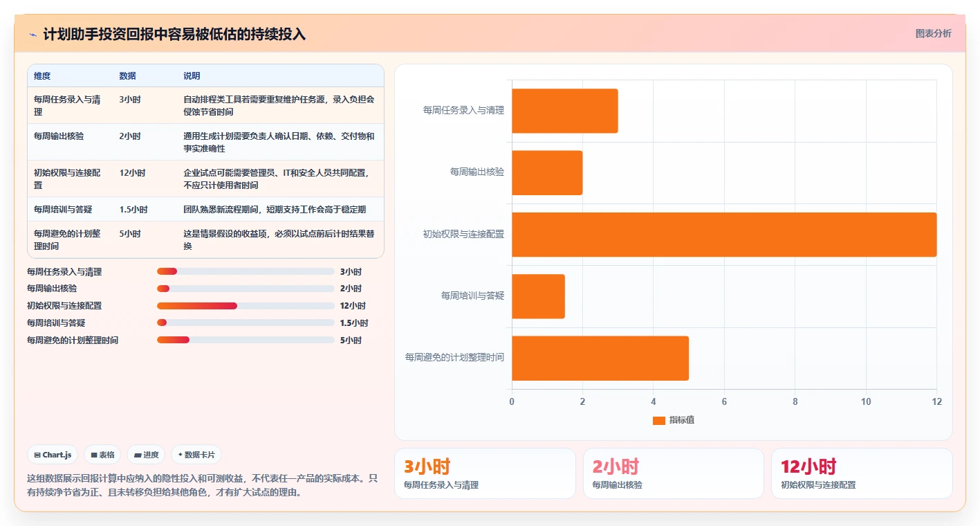Click the 说明 table column header
980x526 pixels.
point(192,76)
